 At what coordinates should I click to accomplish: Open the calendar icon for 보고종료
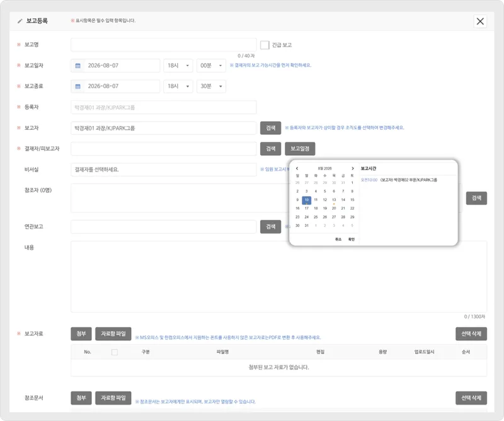pos(77,86)
